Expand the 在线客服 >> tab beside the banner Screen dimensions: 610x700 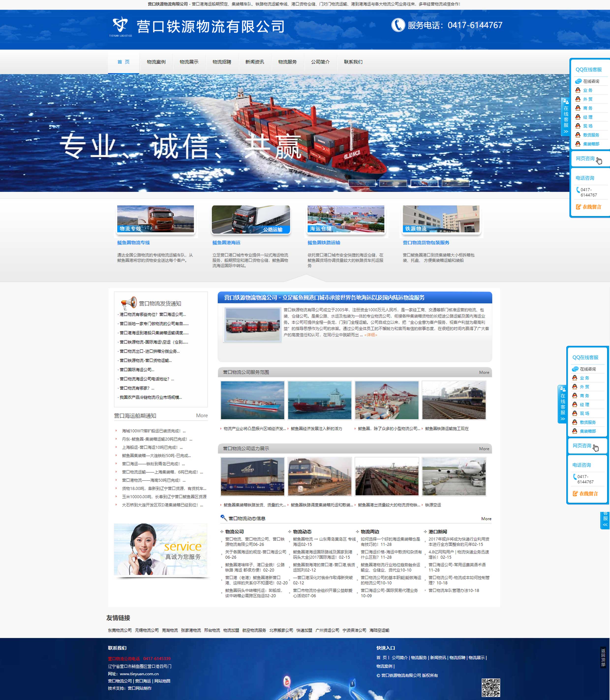pyautogui.click(x=565, y=116)
